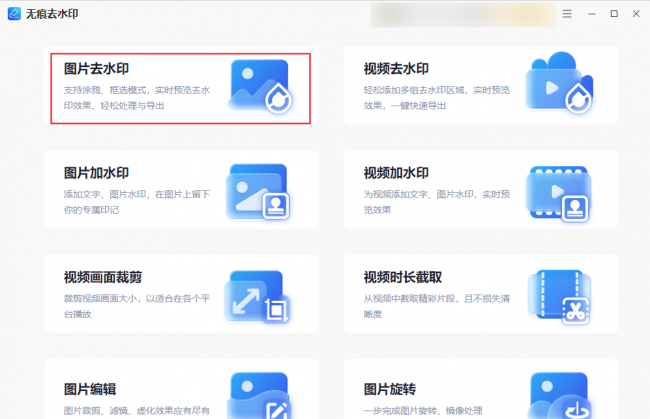The width and height of the screenshot is (650, 419).
Task: Click the 图片编辑 pencil icon
Action: 259,395
